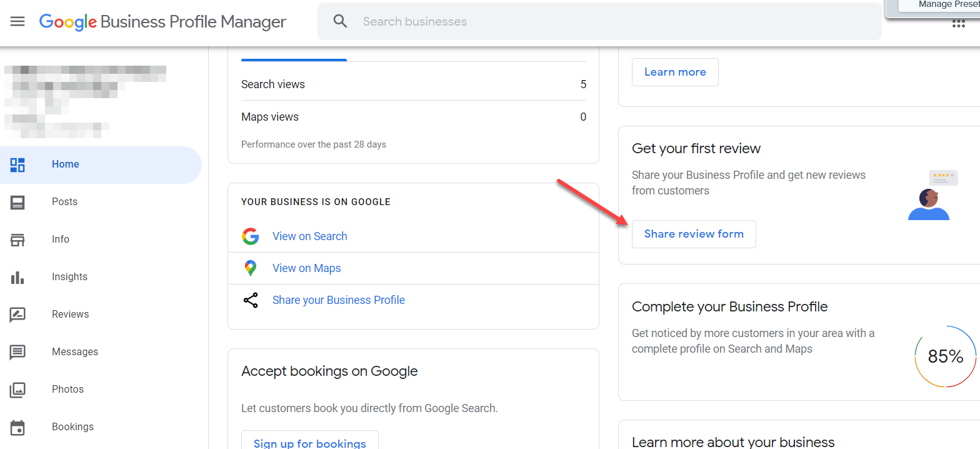
Task: Open the hamburger main menu
Action: click(x=17, y=21)
